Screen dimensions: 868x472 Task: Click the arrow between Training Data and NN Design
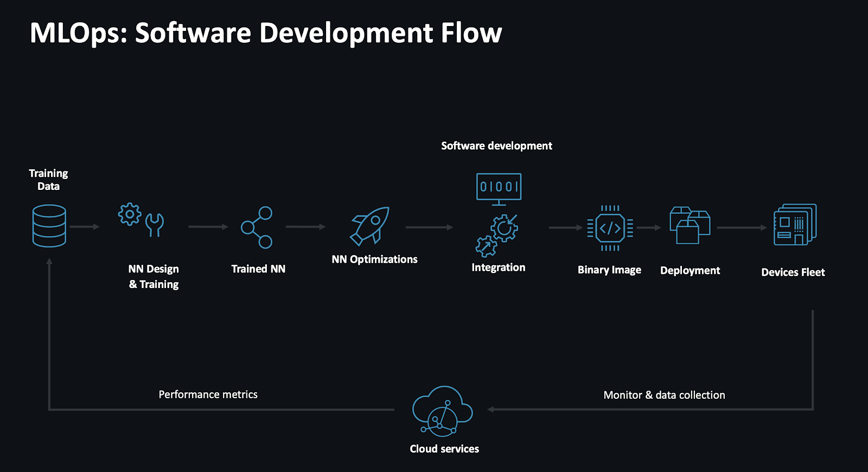85,227
